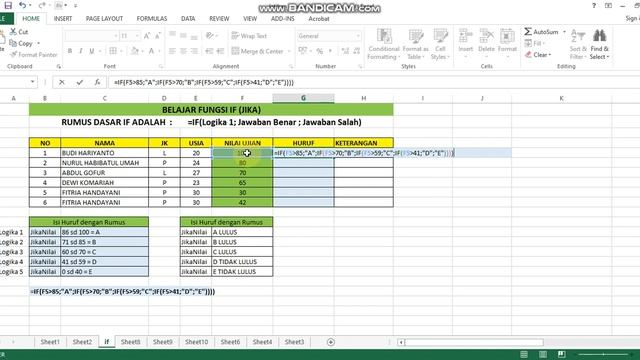The image size is (640, 360).
Task: Toggle Bold formatting
Action: coord(70,51)
